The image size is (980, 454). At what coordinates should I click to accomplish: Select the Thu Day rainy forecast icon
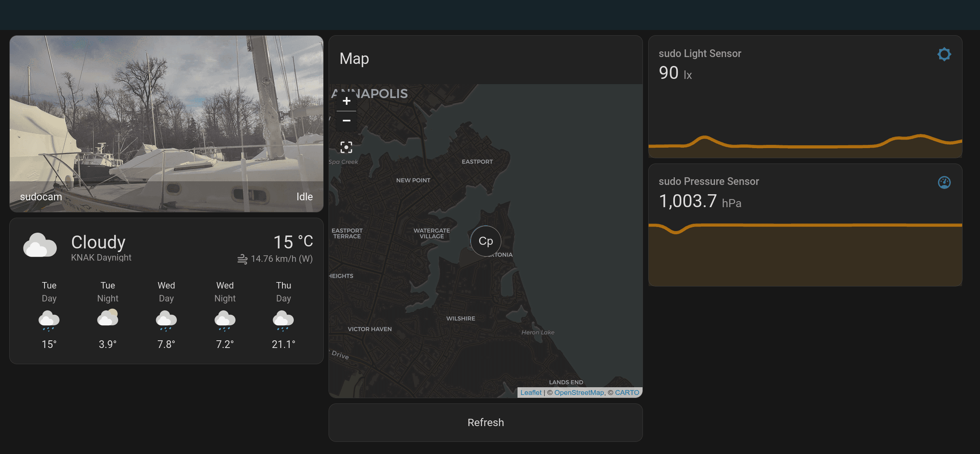[x=283, y=320]
